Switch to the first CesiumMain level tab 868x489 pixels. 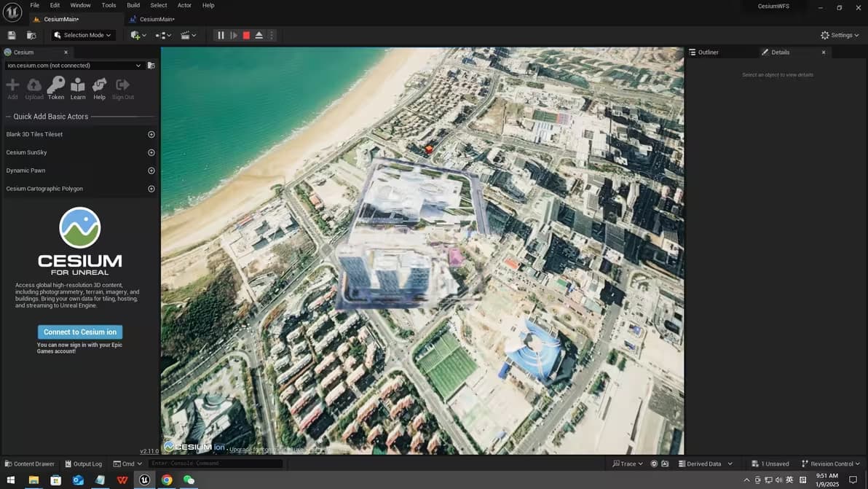(x=61, y=19)
